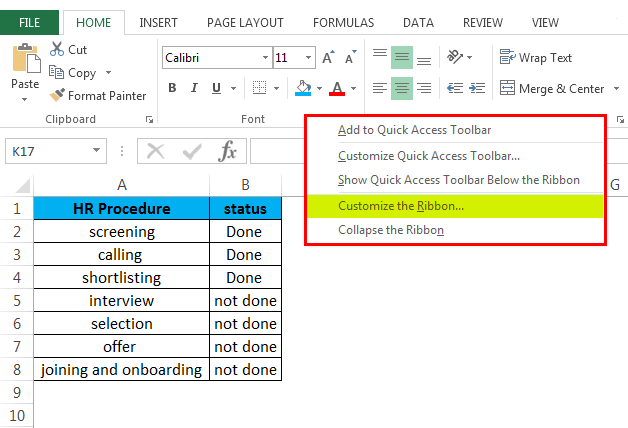Click Insert Function fx icon
The image size is (628, 428).
227,151
